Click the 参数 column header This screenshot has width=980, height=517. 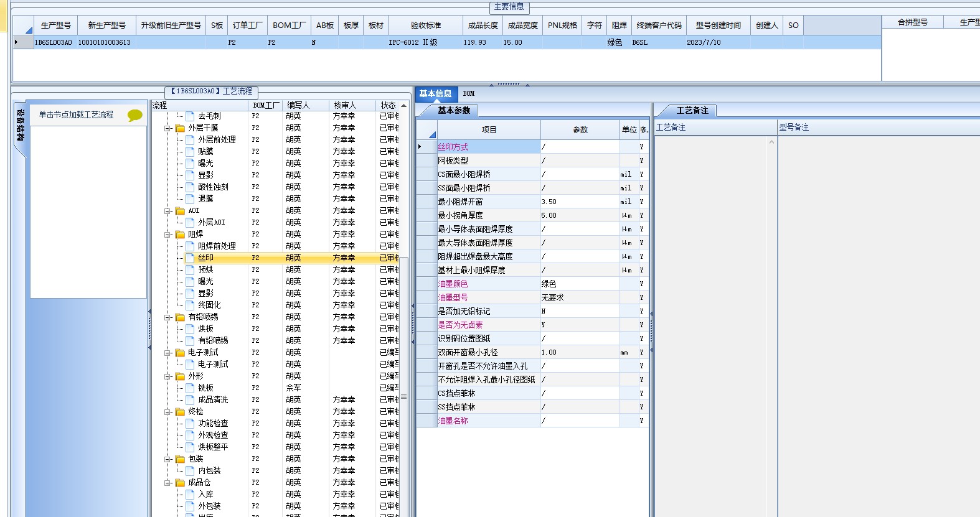pos(580,130)
